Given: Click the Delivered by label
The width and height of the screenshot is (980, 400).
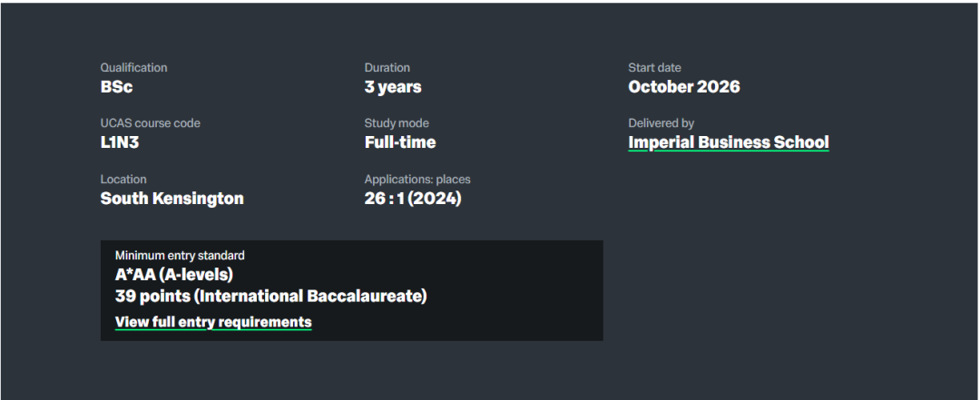Looking at the screenshot, I should pyautogui.click(x=661, y=123).
